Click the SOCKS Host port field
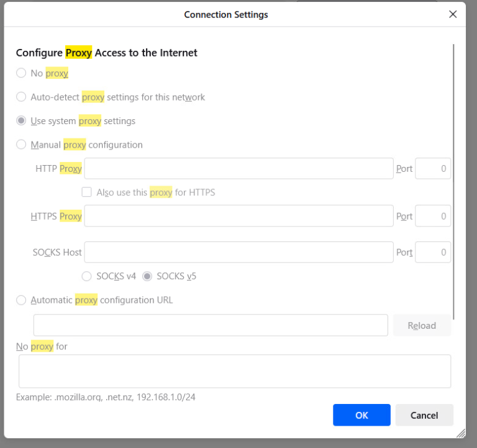The image size is (477, 448). coord(432,252)
